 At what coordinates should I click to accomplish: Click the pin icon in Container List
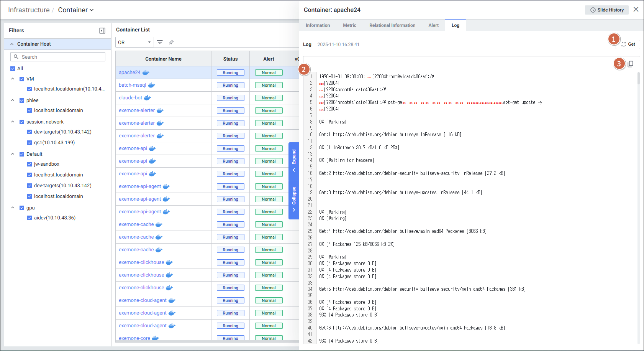tap(171, 42)
